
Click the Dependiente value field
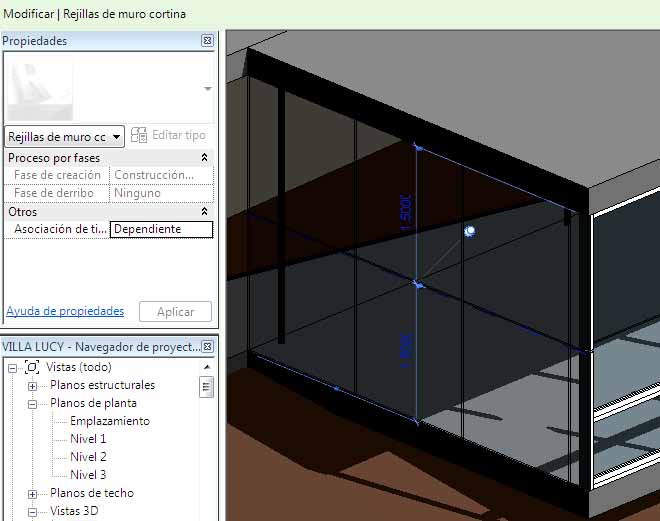click(x=161, y=229)
